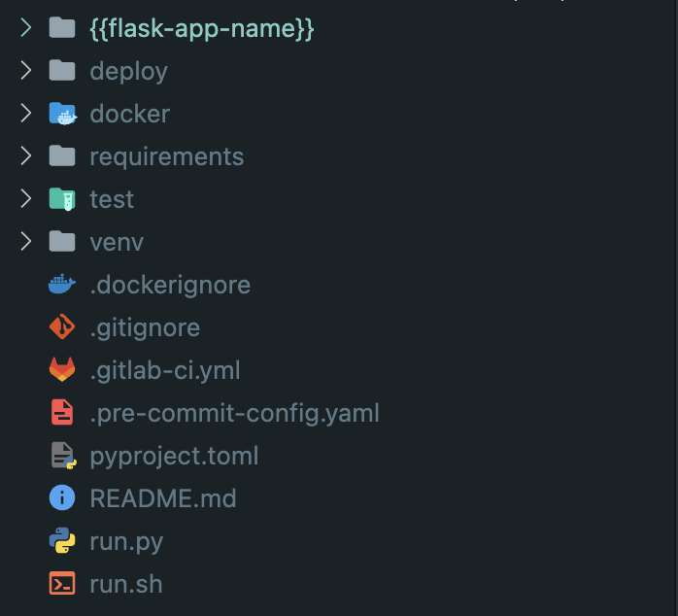Click the Python icon beside run.py
The height and width of the screenshot is (616, 678).
(x=62, y=541)
